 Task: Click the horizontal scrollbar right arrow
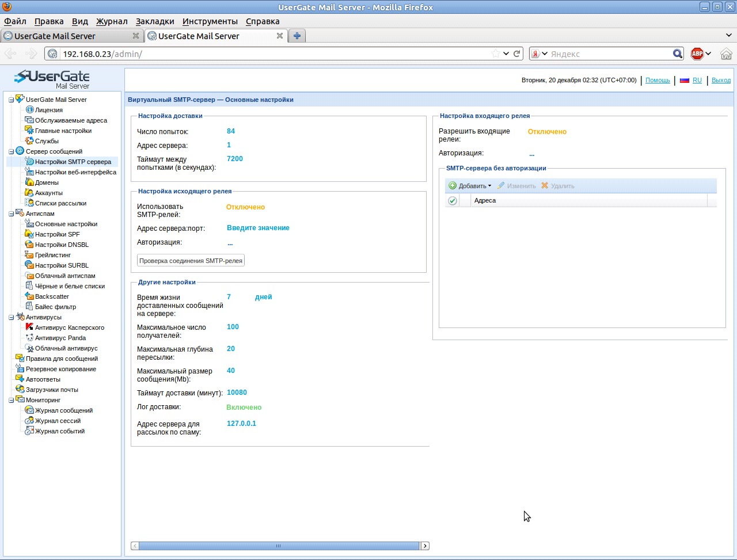click(x=425, y=546)
